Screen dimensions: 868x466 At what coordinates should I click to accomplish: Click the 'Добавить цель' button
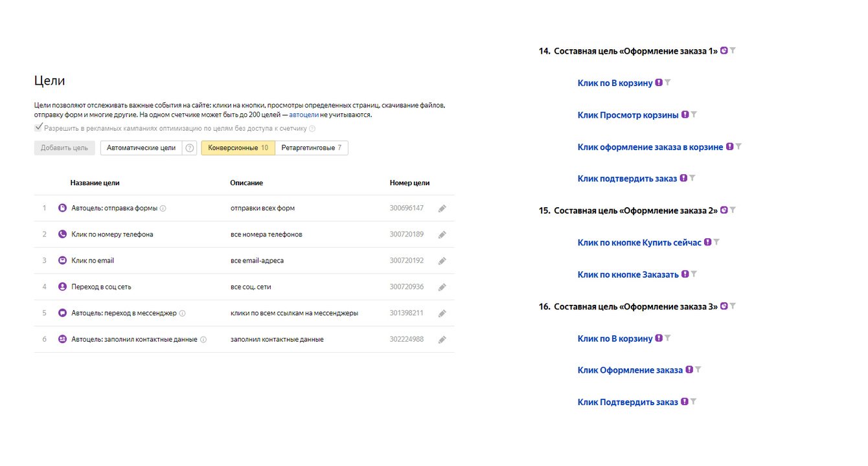[64, 148]
